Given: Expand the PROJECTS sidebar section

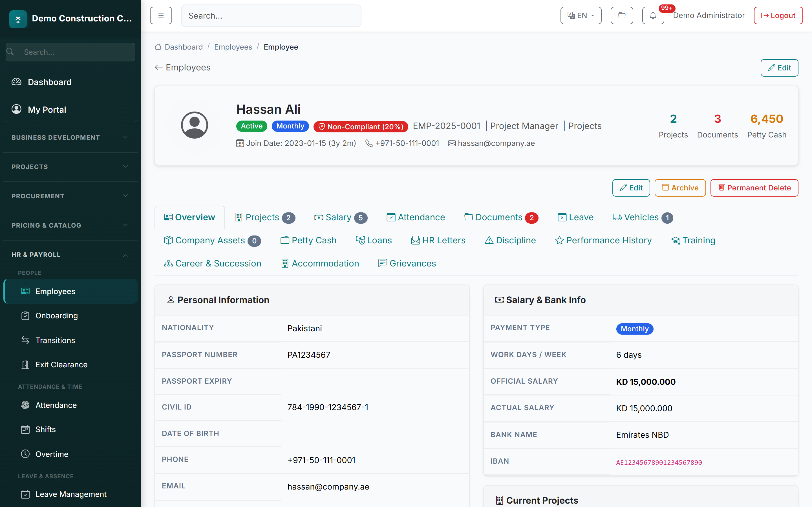Looking at the screenshot, I should pyautogui.click(x=70, y=167).
